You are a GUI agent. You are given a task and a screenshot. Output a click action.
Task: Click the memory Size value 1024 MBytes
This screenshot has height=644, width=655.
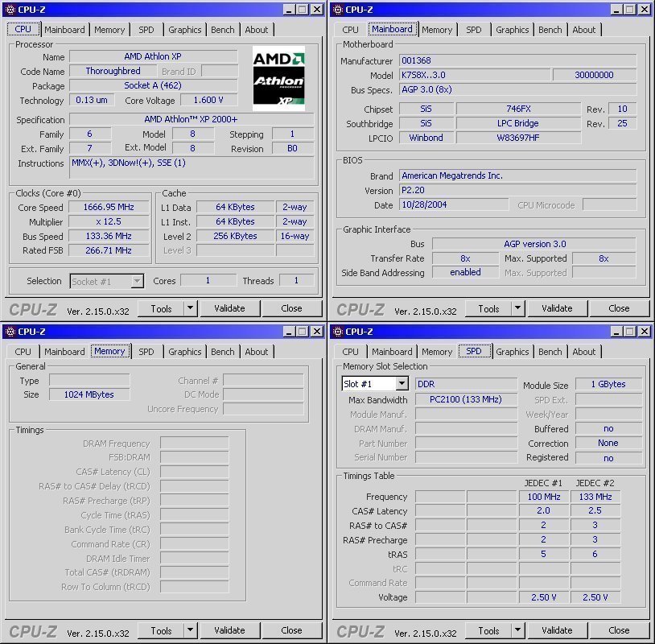(x=89, y=394)
